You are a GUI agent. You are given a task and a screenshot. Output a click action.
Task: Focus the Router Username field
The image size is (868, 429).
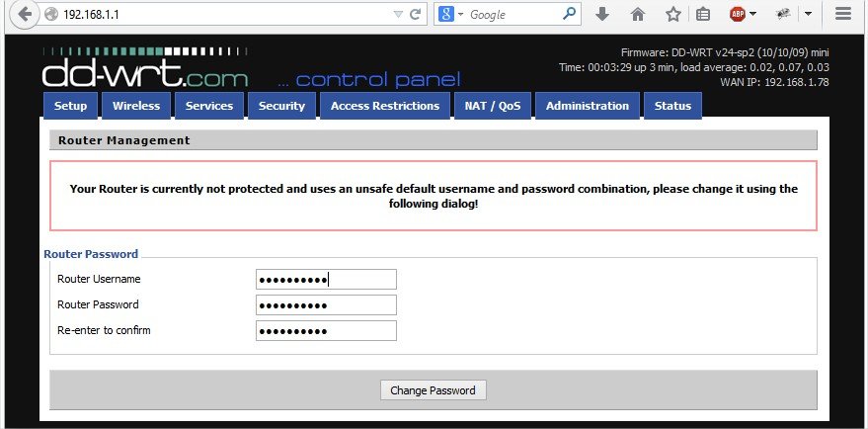326,280
